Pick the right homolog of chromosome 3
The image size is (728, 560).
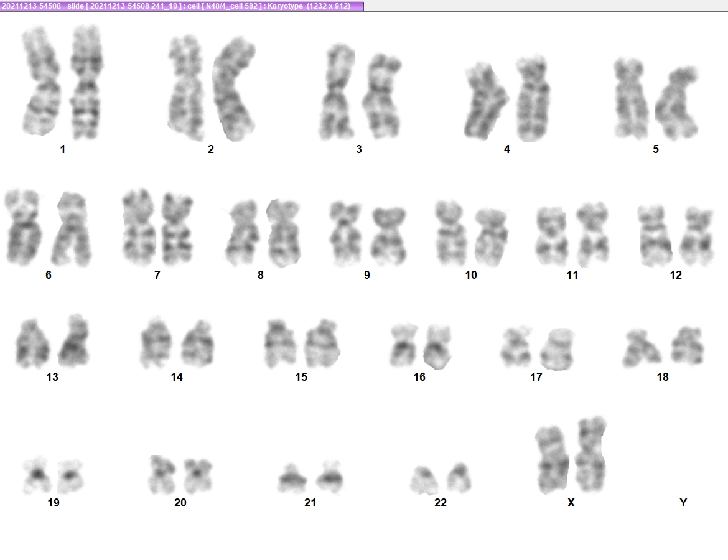tap(381, 96)
